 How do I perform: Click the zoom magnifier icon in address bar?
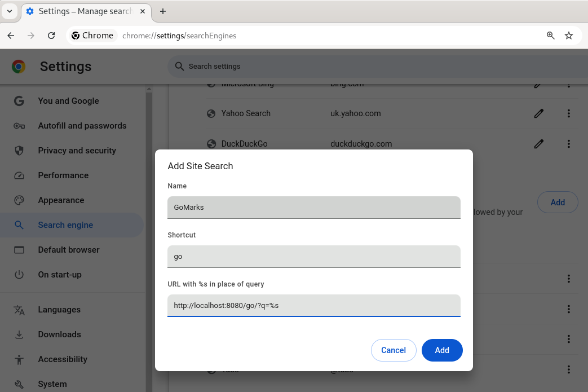[x=551, y=36]
